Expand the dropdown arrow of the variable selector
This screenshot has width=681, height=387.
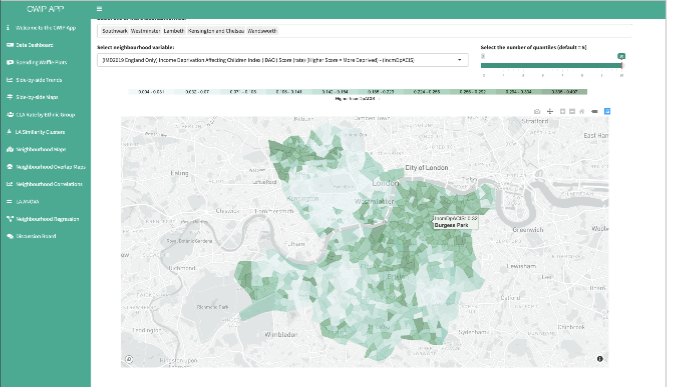tap(460, 60)
